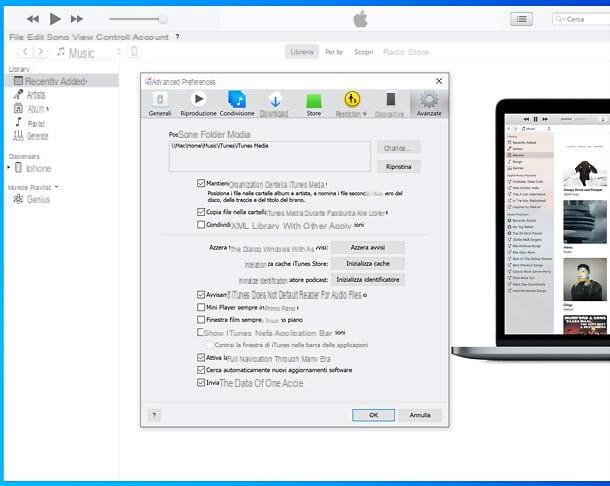This screenshot has height=486, width=610.
Task: Go forward with the right chevron
Action: 40,51
